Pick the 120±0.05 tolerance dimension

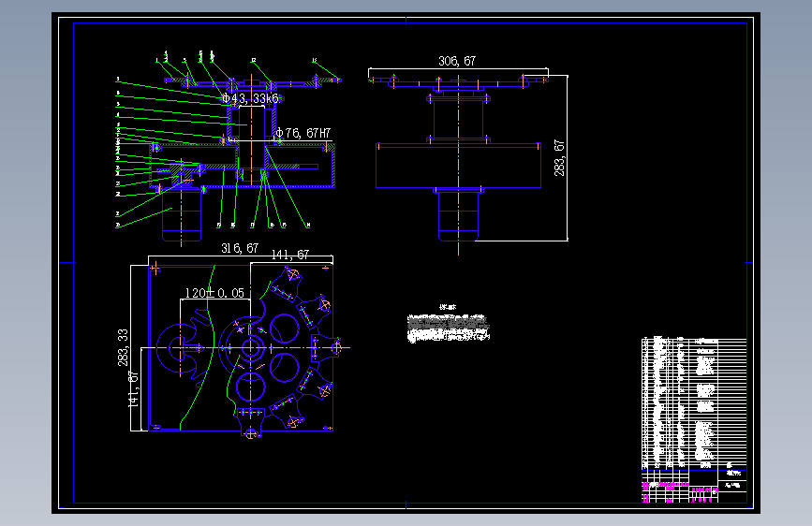click(x=214, y=293)
